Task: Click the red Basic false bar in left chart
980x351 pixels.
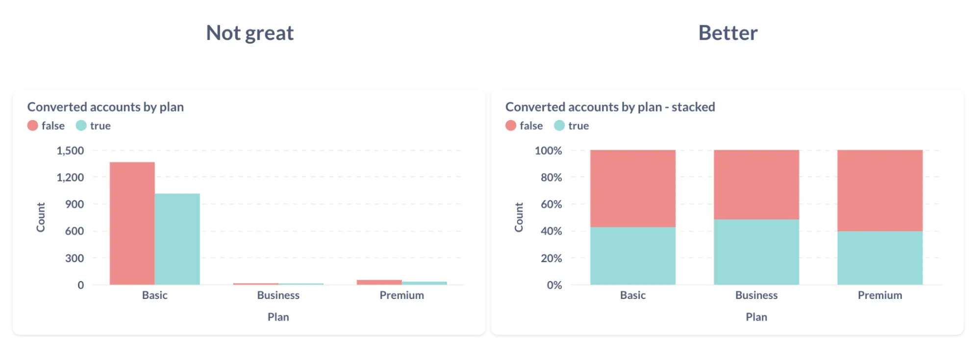Action: [x=132, y=223]
